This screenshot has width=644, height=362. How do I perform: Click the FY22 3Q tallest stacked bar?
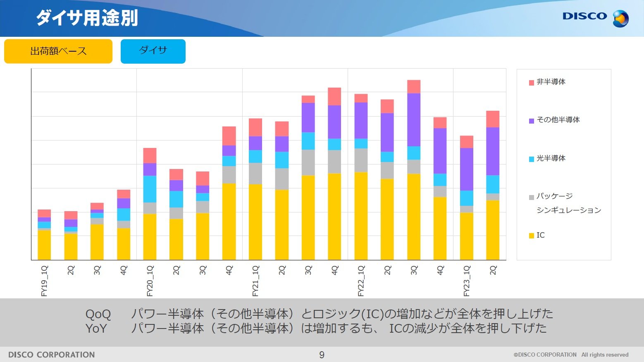coord(414,170)
